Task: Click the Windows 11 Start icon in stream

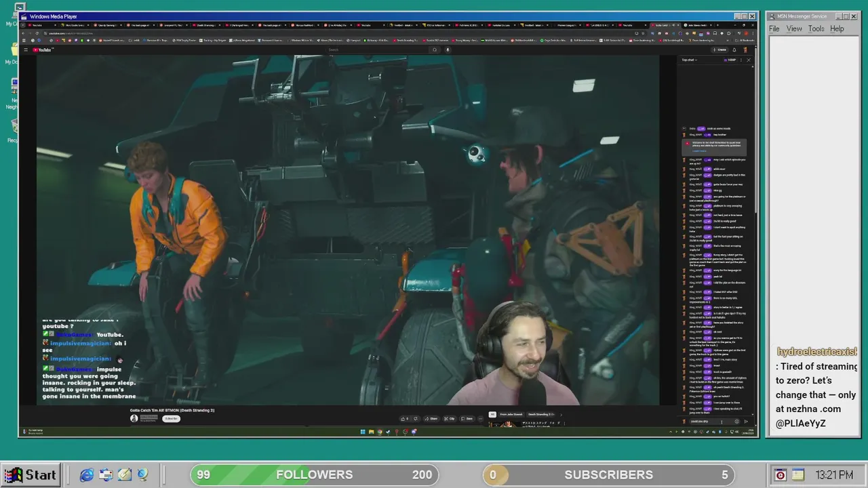Action: click(363, 432)
